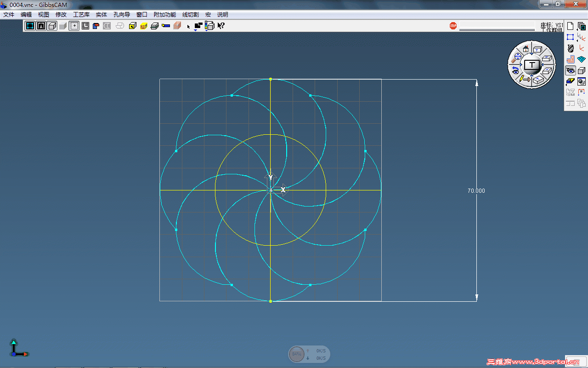This screenshot has height=368, width=588.
Task: Choose zoom-pan magnifier on view wheel
Action: (x=516, y=57)
